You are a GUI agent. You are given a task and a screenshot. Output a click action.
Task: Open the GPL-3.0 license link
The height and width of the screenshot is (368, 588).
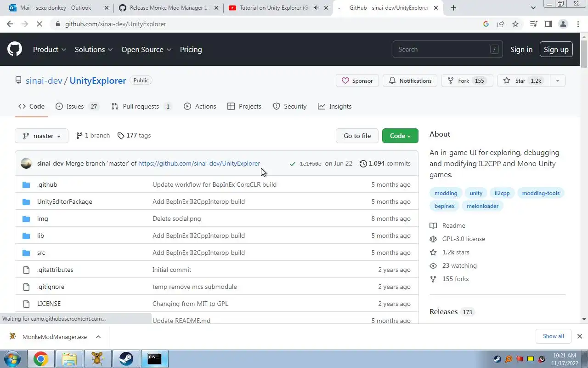464,239
